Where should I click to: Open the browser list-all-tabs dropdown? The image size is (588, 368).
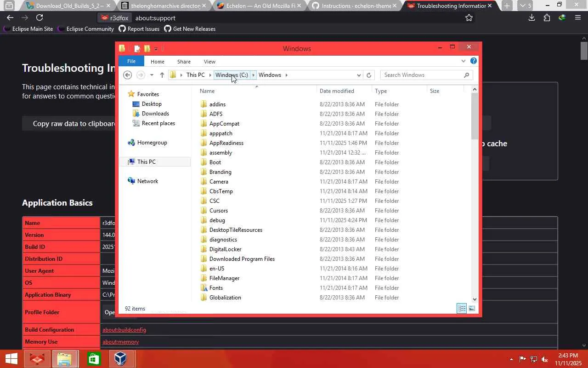tap(525, 6)
